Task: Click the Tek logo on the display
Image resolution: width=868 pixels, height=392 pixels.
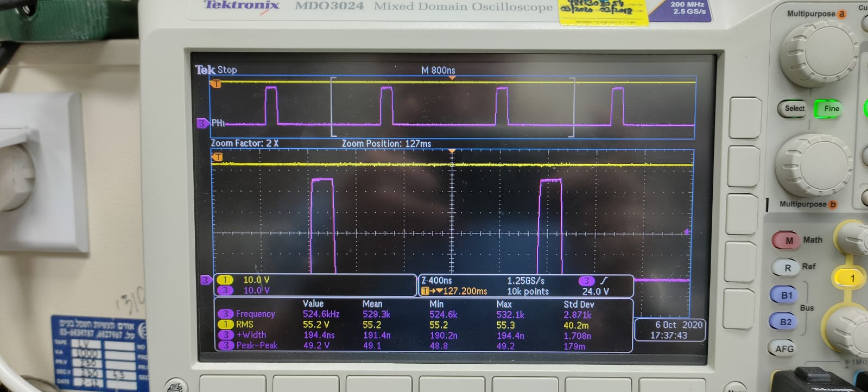Action: 205,69
